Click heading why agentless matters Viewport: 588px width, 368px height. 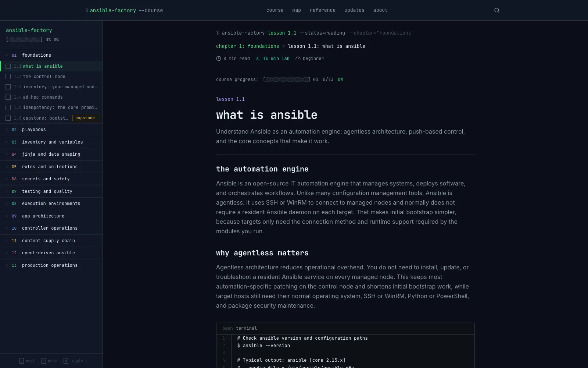262,253
